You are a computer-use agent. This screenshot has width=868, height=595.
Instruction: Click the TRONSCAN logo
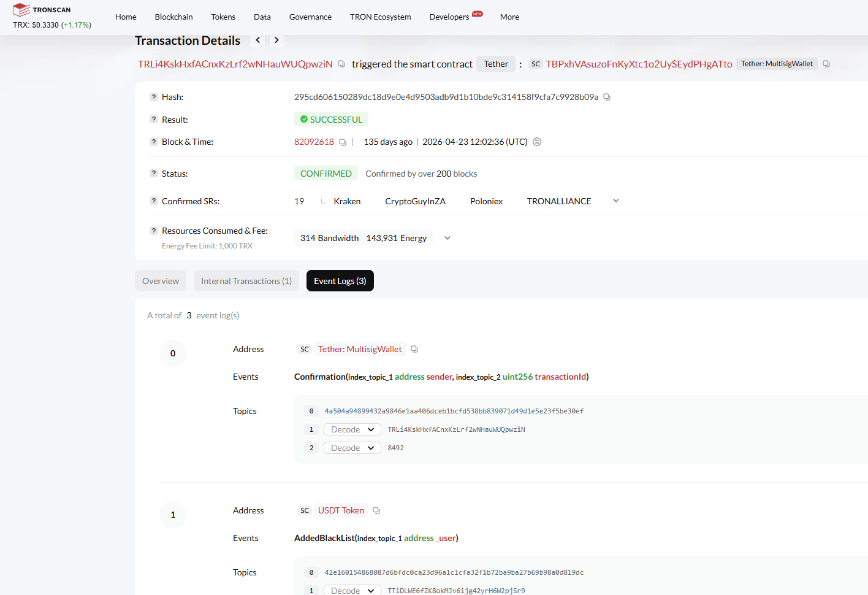click(x=42, y=10)
